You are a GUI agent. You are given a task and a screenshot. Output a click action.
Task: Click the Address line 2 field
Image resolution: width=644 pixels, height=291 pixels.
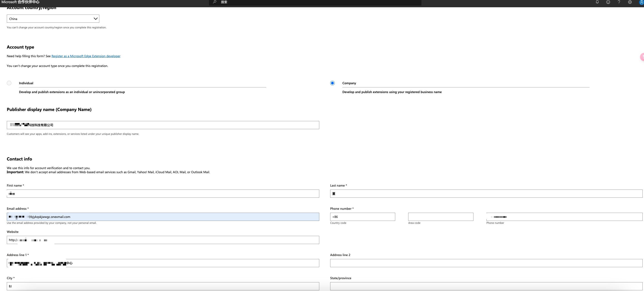[x=486, y=263]
